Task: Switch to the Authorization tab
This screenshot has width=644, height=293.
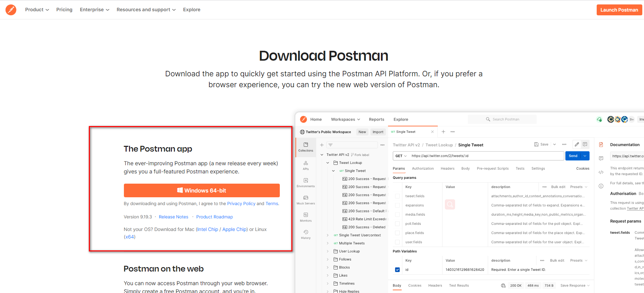Action: (423, 169)
